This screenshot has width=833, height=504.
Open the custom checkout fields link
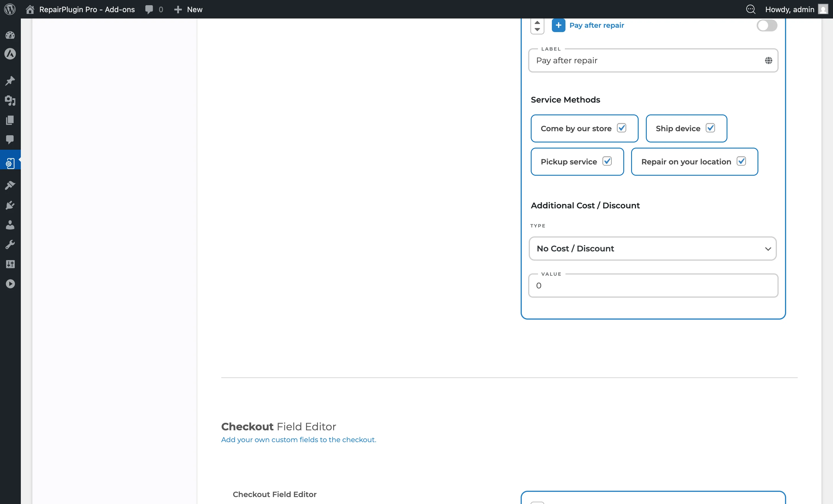point(298,440)
